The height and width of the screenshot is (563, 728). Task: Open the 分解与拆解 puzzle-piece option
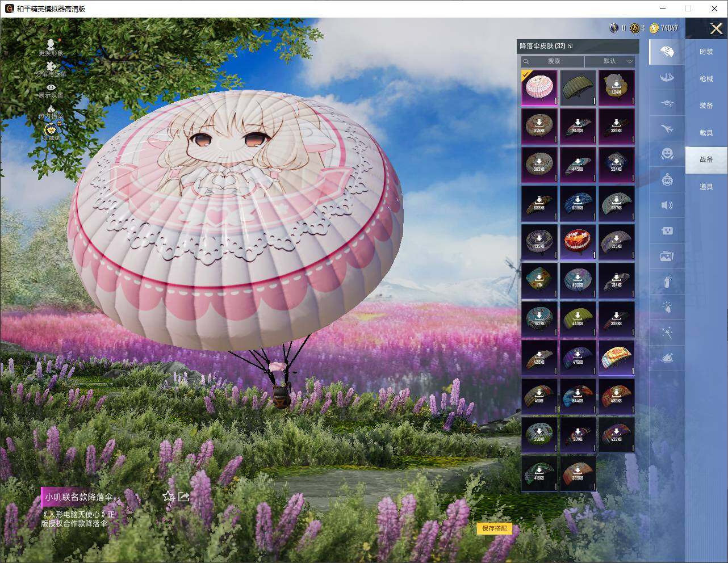51,69
